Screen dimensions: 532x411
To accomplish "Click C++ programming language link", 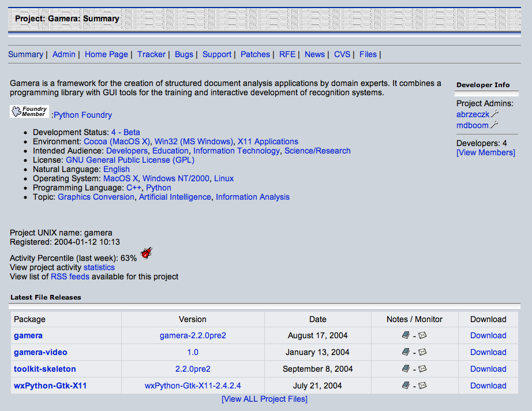I will coord(134,188).
